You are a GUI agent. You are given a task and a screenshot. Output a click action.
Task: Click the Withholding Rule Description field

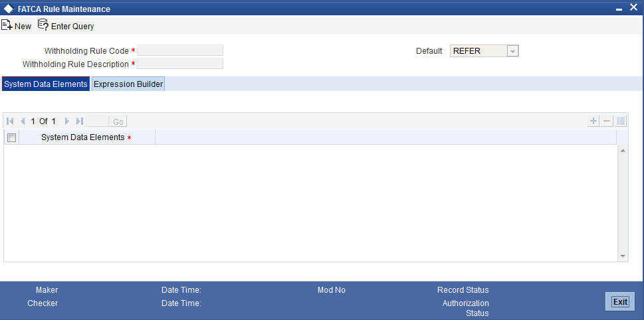point(180,64)
